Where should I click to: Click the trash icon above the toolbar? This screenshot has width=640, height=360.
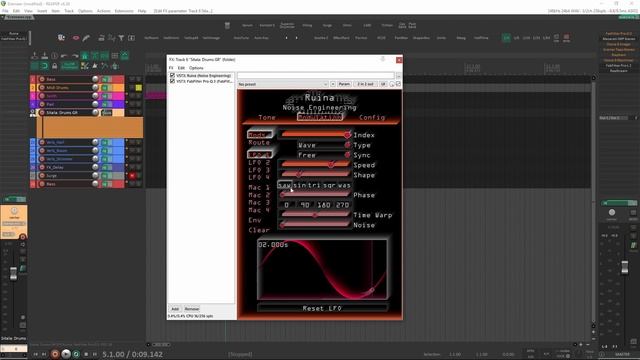click(227, 25)
